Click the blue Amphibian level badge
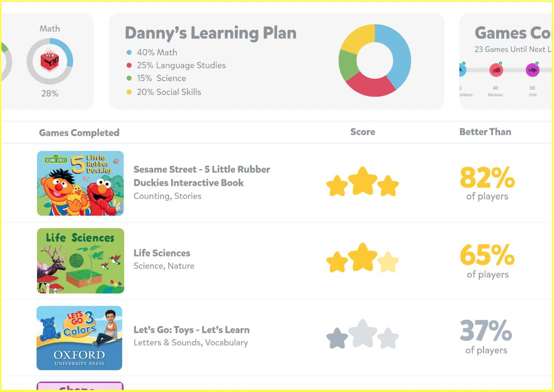Viewport: 554px width, 392px height. 462,70
